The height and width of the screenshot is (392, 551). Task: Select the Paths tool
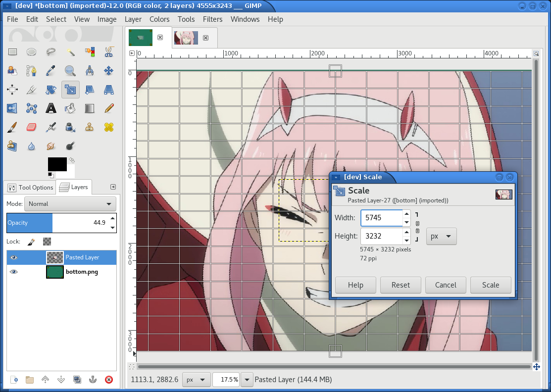[32, 71]
